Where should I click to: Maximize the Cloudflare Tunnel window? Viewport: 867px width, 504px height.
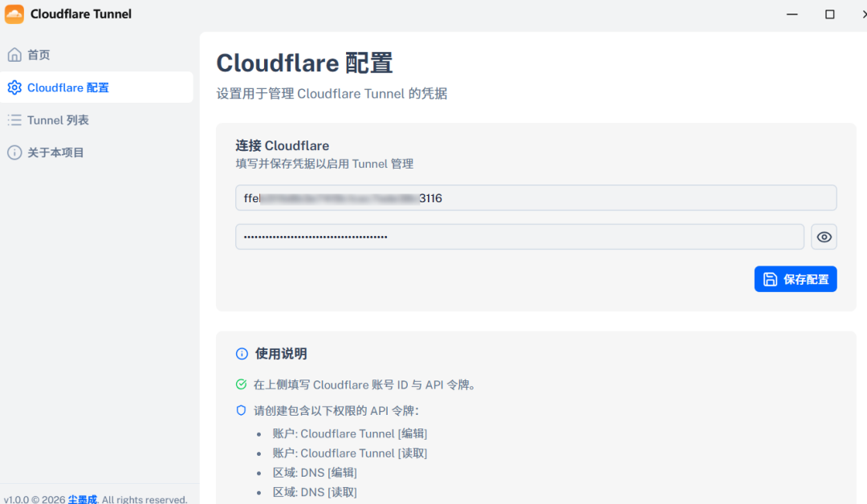pyautogui.click(x=829, y=14)
